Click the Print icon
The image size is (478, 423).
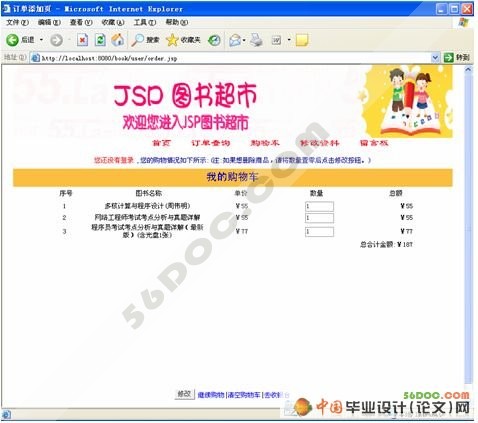click(x=256, y=40)
